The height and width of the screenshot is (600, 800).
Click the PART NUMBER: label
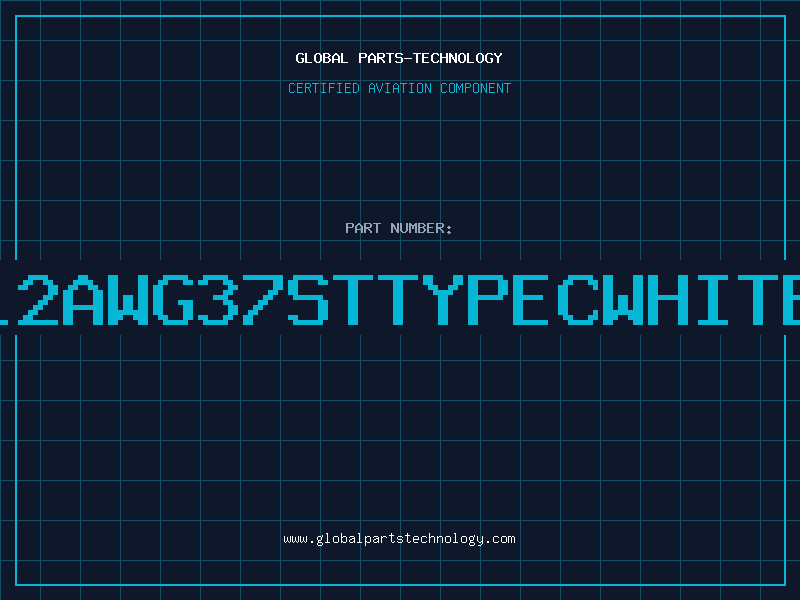(x=399, y=228)
